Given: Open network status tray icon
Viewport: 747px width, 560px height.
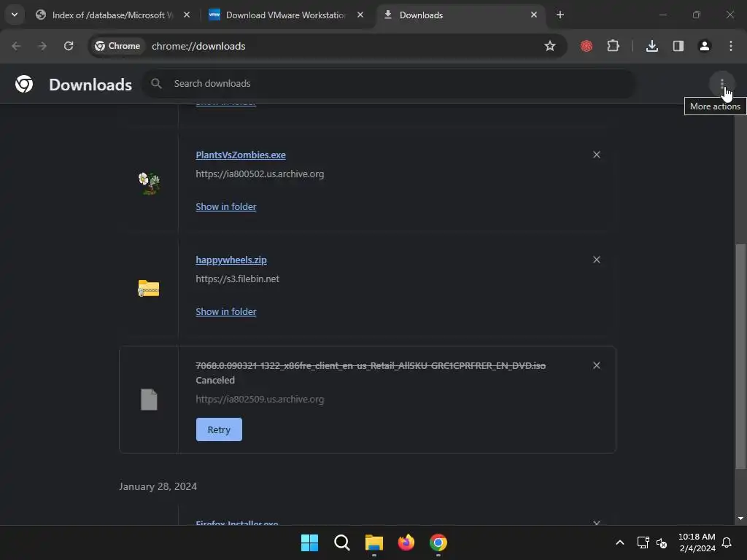Looking at the screenshot, I should click(643, 542).
